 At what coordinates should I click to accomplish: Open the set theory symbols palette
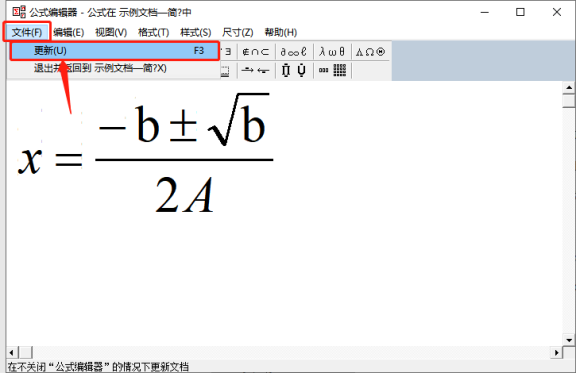(x=256, y=52)
